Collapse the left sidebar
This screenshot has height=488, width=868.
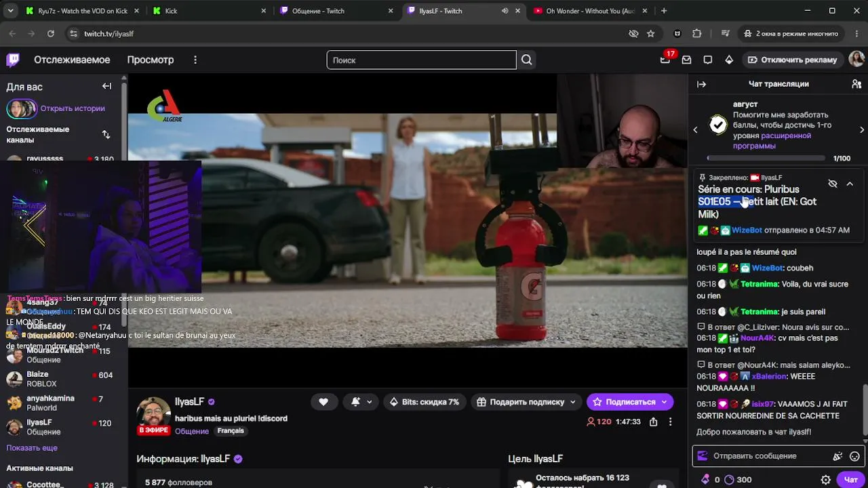point(106,86)
